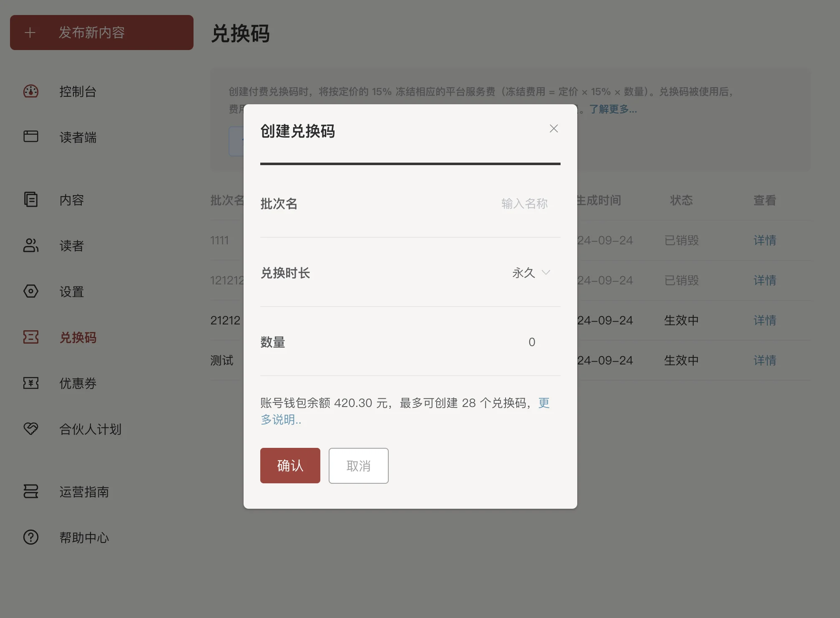Click the dashboard gauge icon
This screenshot has width=840, height=618.
[x=31, y=91]
